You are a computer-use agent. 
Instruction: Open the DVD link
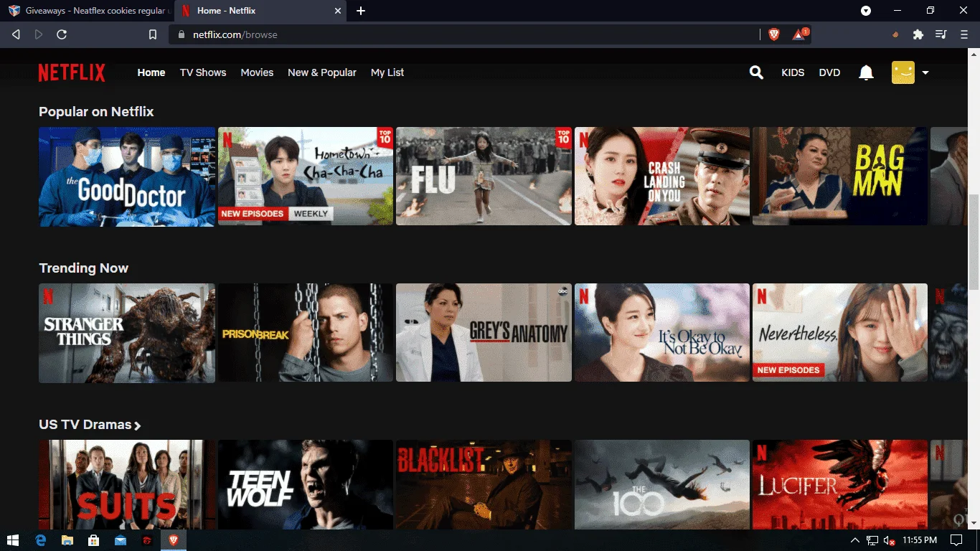pyautogui.click(x=829, y=72)
